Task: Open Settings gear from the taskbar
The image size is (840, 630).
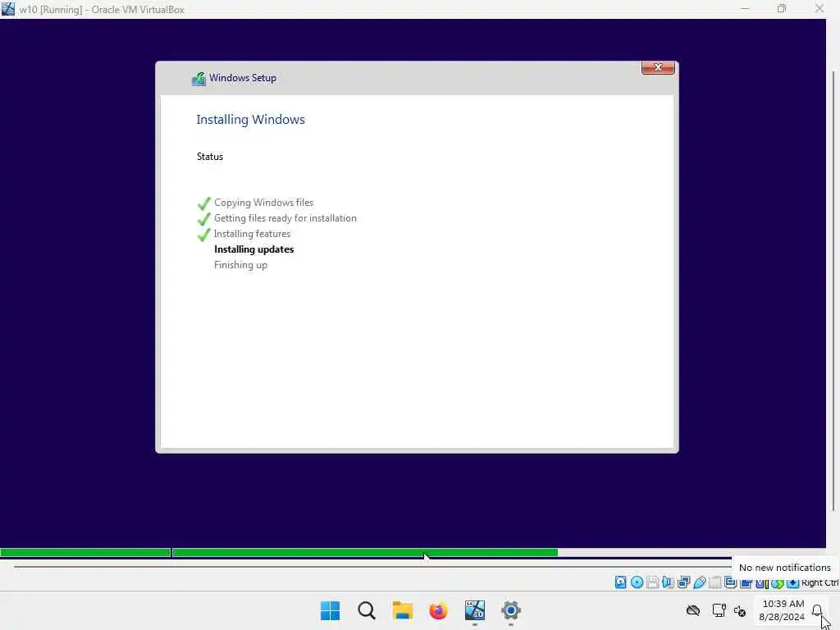Action: pos(510,610)
